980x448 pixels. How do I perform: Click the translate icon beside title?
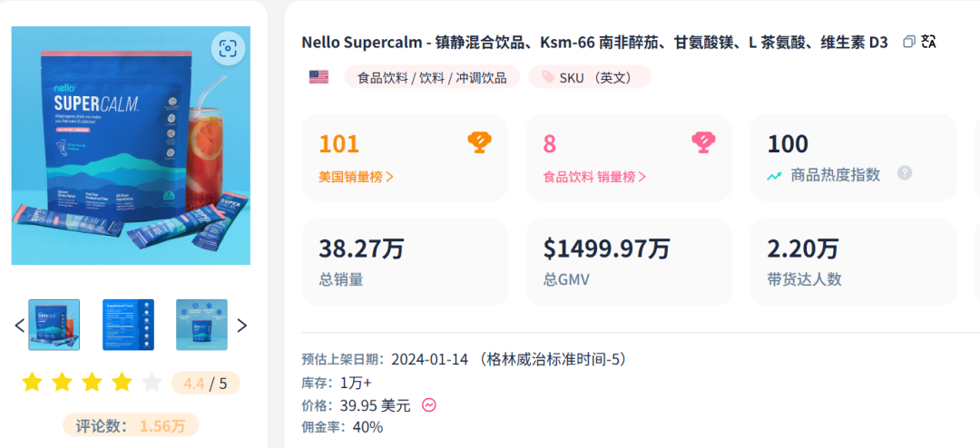tap(929, 42)
